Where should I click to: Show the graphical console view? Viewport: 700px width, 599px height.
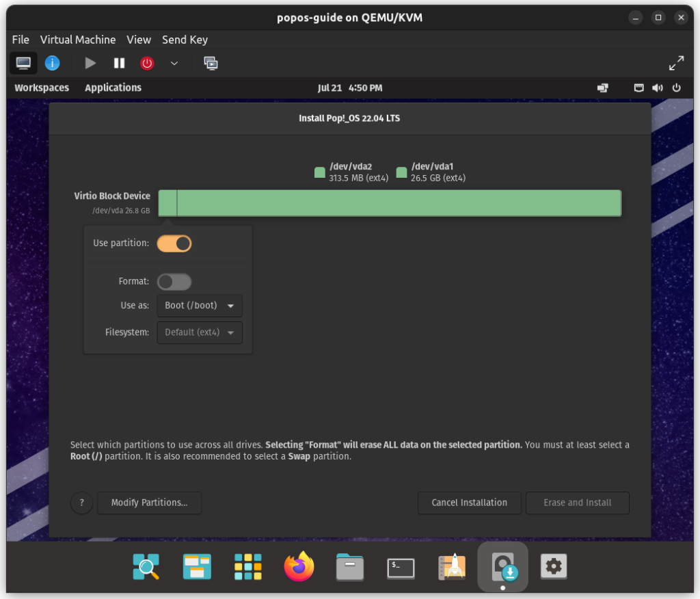pyautogui.click(x=23, y=63)
